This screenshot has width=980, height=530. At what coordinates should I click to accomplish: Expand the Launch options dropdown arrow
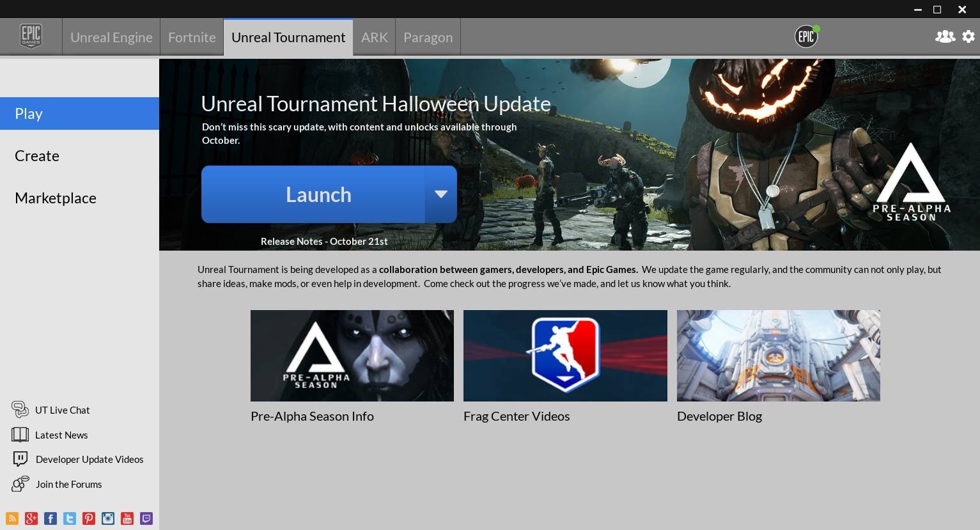[440, 194]
